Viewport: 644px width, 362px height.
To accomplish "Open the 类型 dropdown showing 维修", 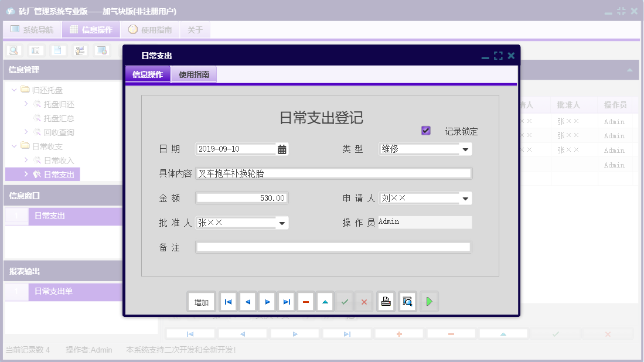I will click(x=465, y=149).
